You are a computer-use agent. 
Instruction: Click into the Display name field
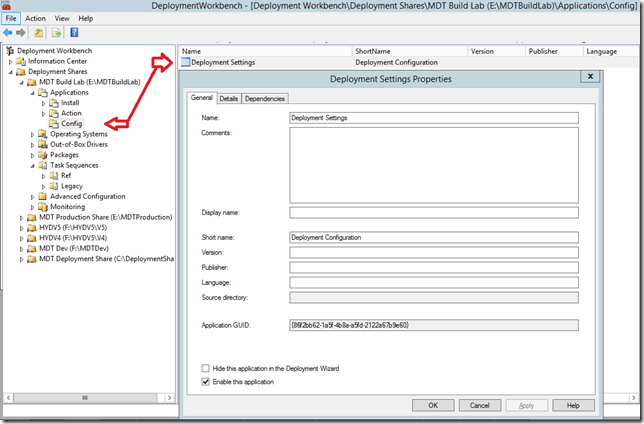pyautogui.click(x=433, y=212)
